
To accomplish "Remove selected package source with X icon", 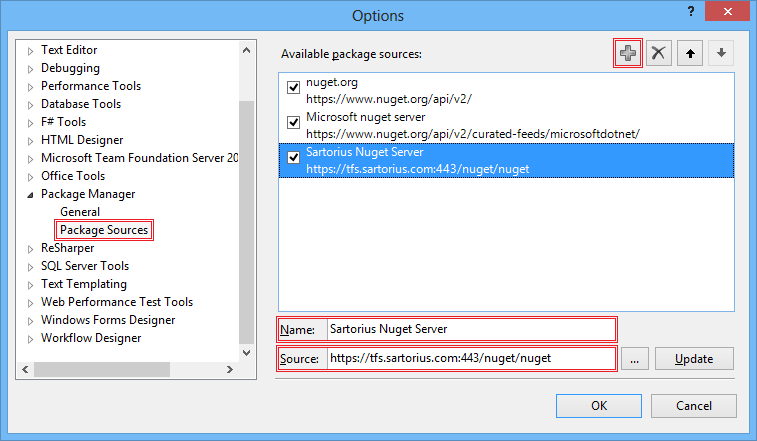I will point(659,53).
